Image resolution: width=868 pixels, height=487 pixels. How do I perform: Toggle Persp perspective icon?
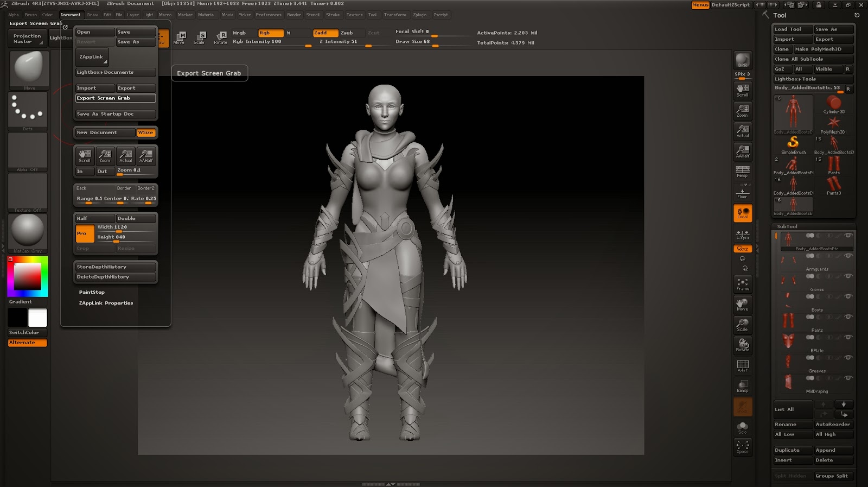tap(742, 172)
